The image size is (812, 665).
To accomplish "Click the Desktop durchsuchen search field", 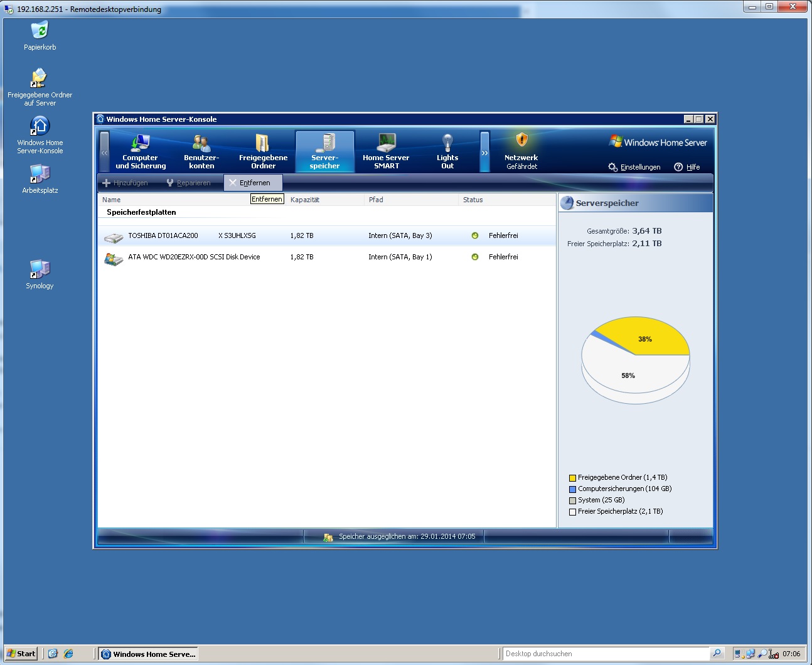I will click(606, 654).
